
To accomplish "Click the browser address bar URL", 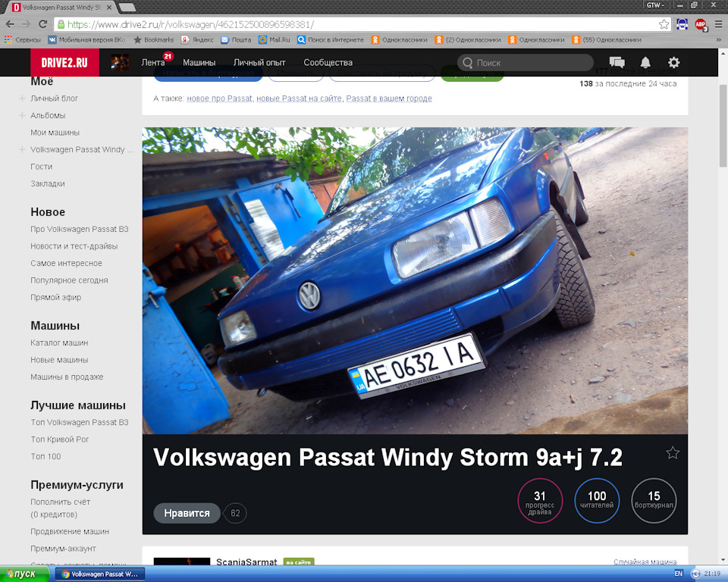I will pos(191,24).
